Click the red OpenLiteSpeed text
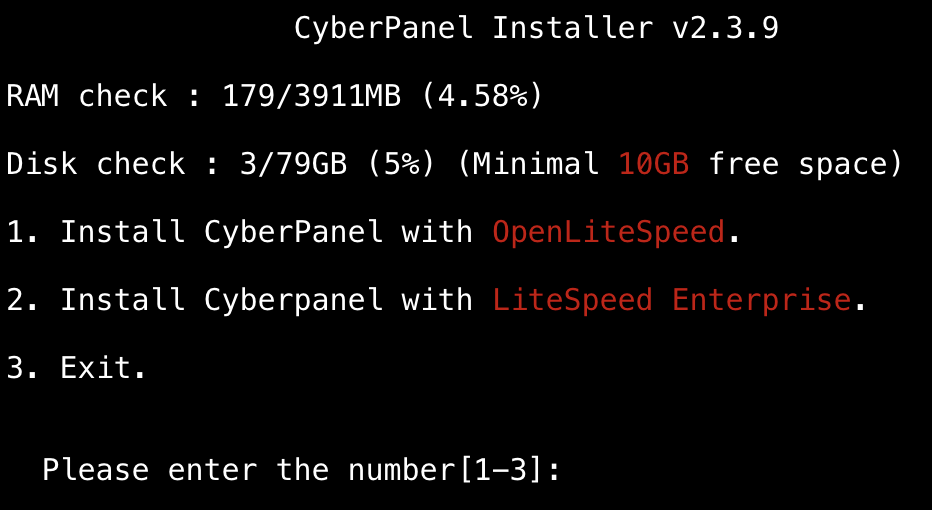This screenshot has height=510, width=932. (609, 232)
